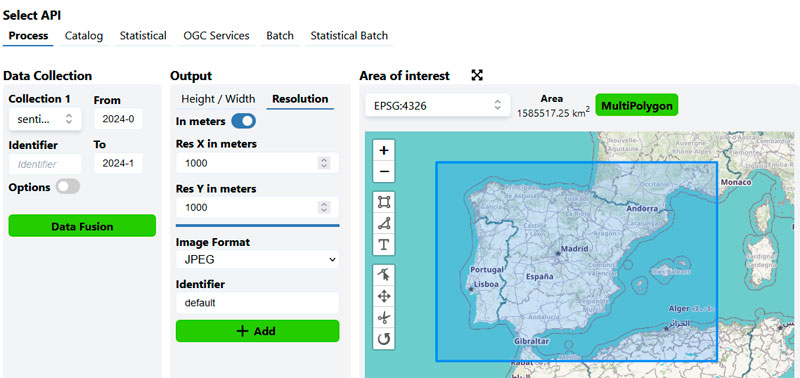
Task: Click the Madrid label on map
Action: (x=574, y=249)
